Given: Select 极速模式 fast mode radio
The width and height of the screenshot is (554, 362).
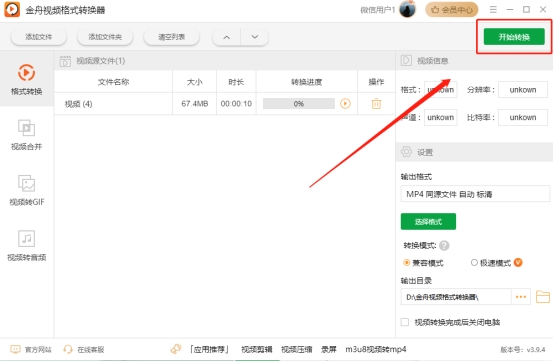Looking at the screenshot, I should tap(474, 262).
